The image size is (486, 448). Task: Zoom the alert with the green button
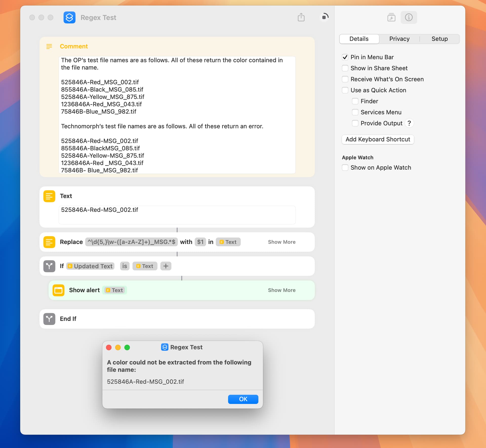pos(127,347)
